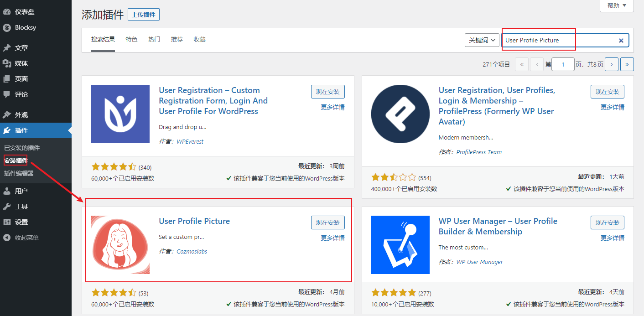Open the Dashboard (仪表盘) sidebar icon
This screenshot has width=644, height=316.
tap(7, 12)
